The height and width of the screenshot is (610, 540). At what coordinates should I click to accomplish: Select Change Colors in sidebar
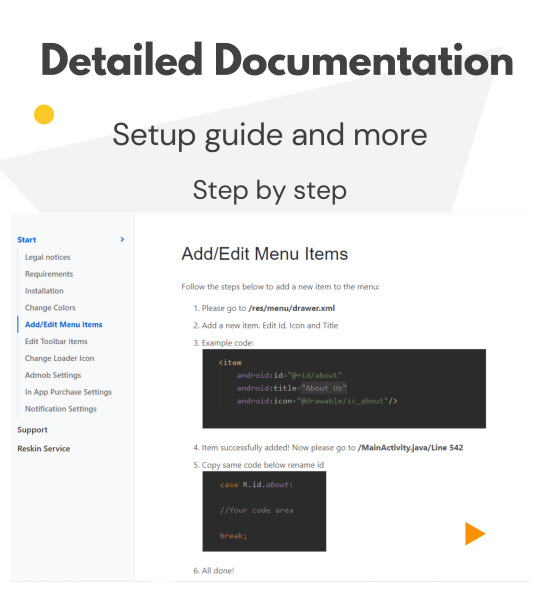coord(50,307)
